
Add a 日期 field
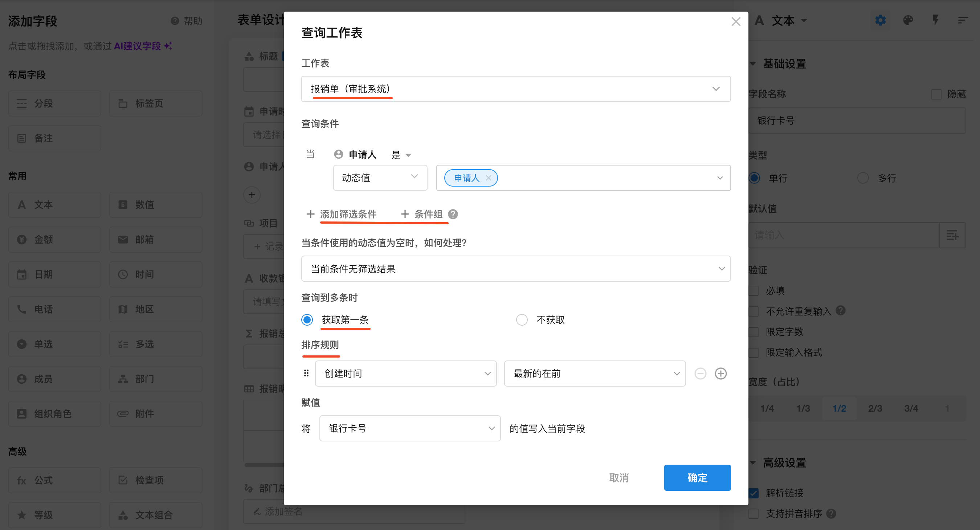pos(54,274)
